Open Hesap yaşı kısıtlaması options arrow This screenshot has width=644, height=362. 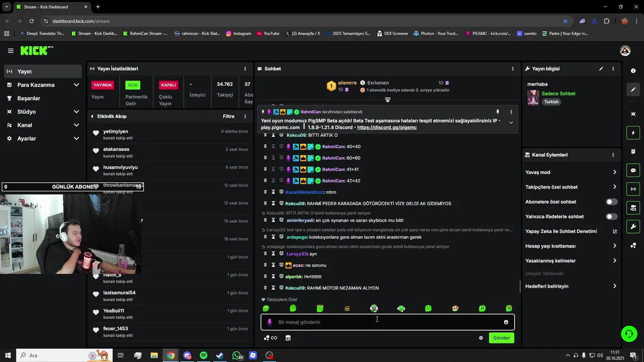614,246
